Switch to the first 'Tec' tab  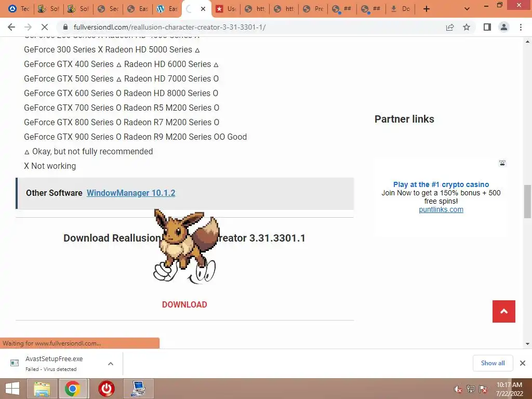(19, 9)
